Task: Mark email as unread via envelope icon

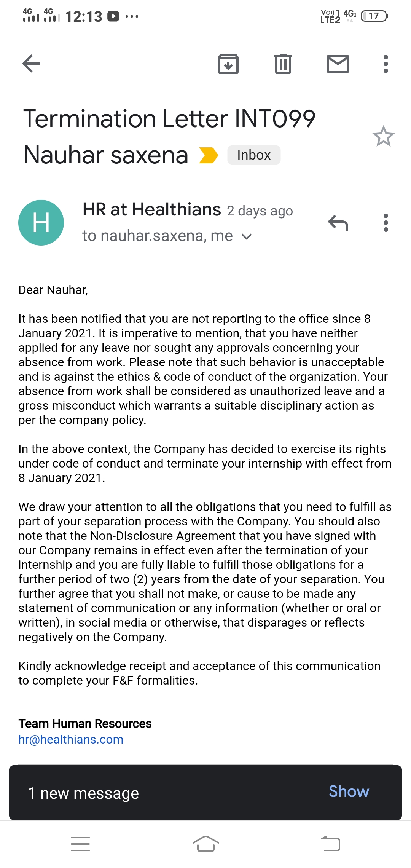Action: pos(338,64)
